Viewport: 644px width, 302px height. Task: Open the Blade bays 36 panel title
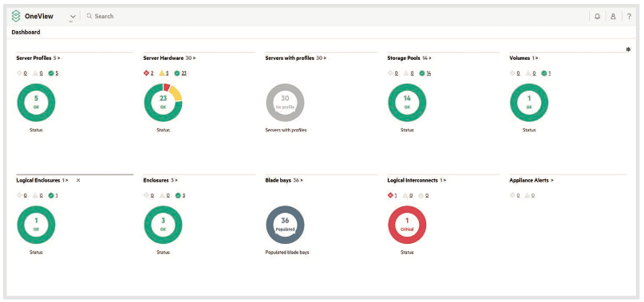click(284, 180)
